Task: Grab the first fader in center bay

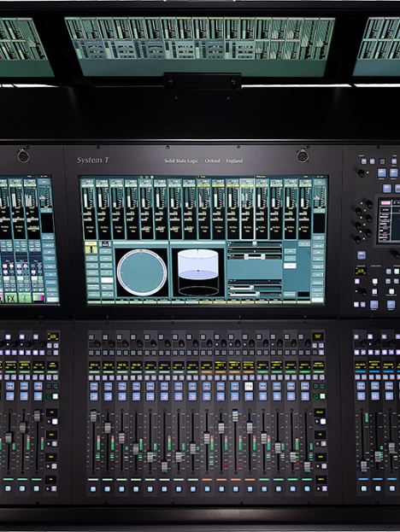Action: [93, 416]
